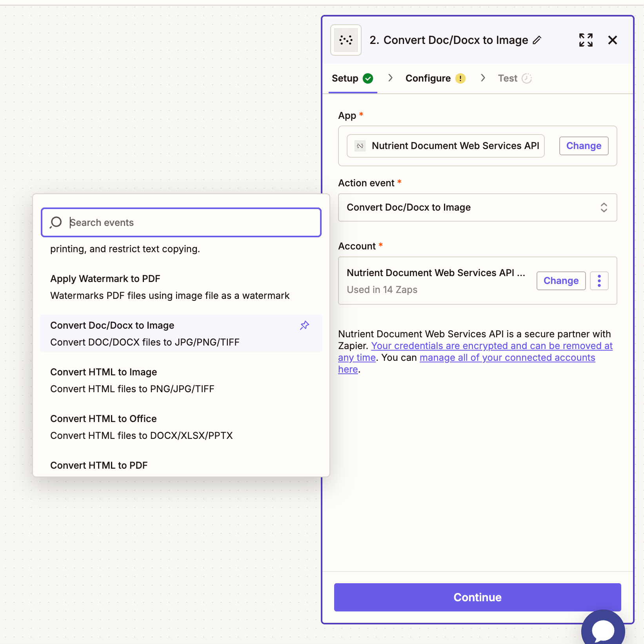The image size is (644, 644).
Task: Click the 'Account' field label
Action: pyautogui.click(x=357, y=246)
